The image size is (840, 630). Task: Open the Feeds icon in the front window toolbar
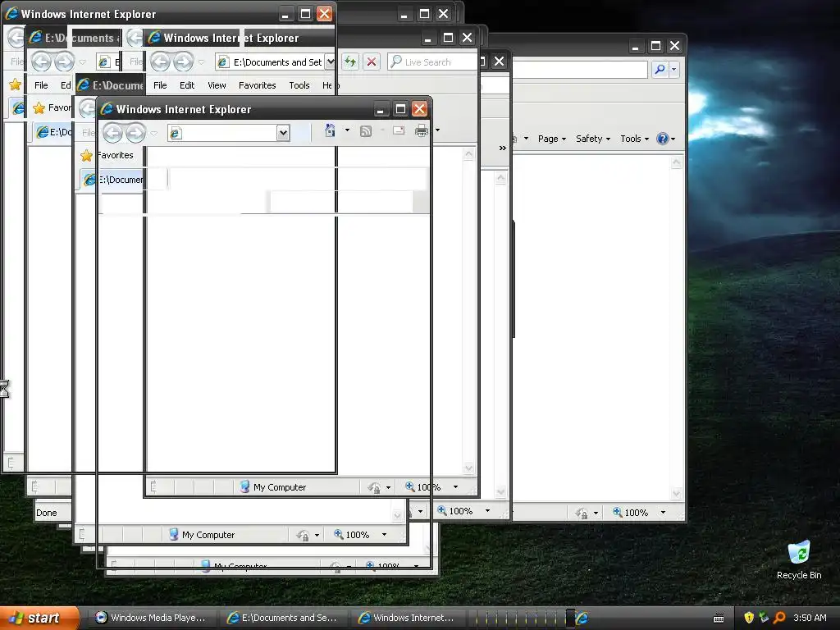coord(365,130)
